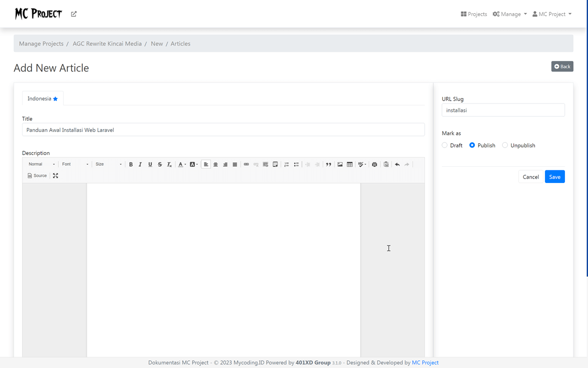Image resolution: width=588 pixels, height=368 pixels.
Task: Apply blockquote formatting in the editor
Action: [x=328, y=164]
